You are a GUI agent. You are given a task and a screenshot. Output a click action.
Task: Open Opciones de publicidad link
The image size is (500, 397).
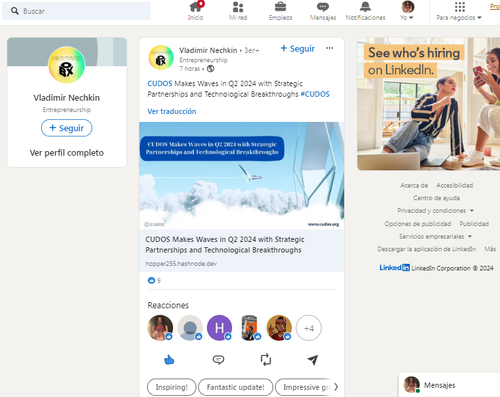(418, 224)
